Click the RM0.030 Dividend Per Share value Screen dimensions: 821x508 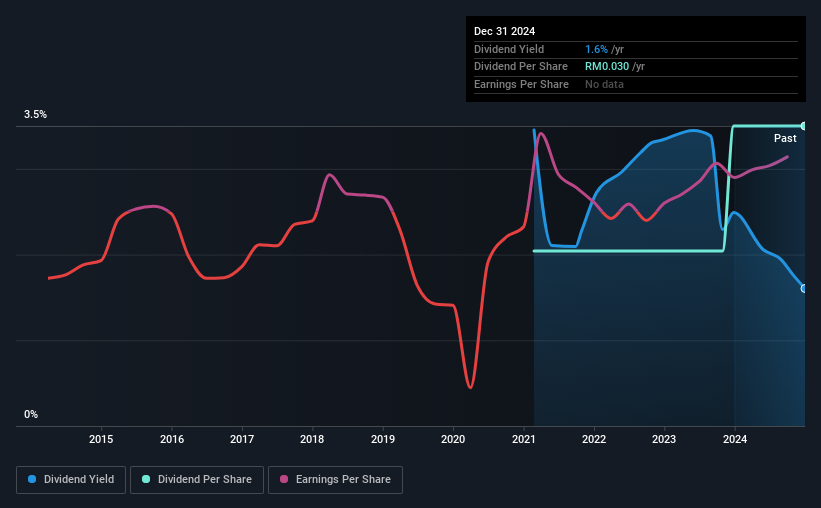(607, 67)
